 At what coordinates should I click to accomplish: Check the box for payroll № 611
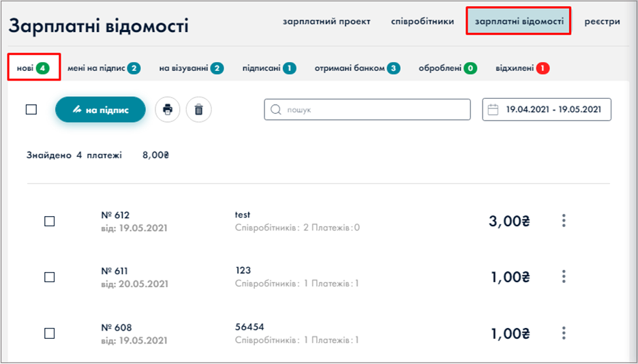[50, 277]
